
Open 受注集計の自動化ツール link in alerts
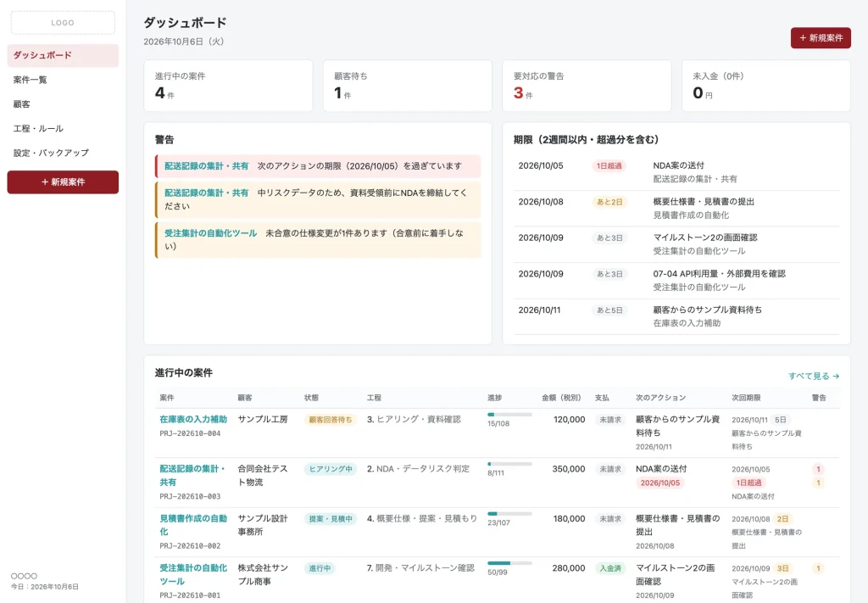[210, 233]
